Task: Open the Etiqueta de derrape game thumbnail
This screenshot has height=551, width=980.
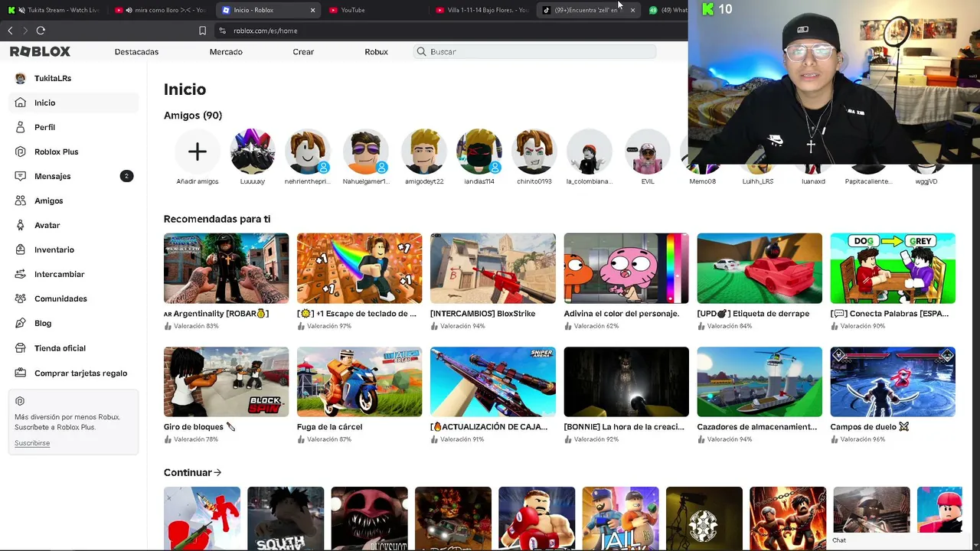Action: (x=759, y=269)
